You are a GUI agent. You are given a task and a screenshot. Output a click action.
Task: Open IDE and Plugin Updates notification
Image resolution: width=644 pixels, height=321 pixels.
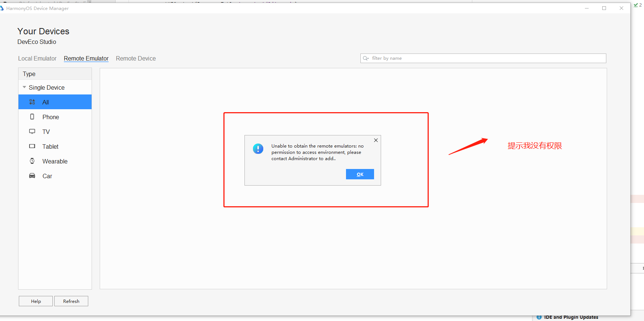pyautogui.click(x=571, y=317)
